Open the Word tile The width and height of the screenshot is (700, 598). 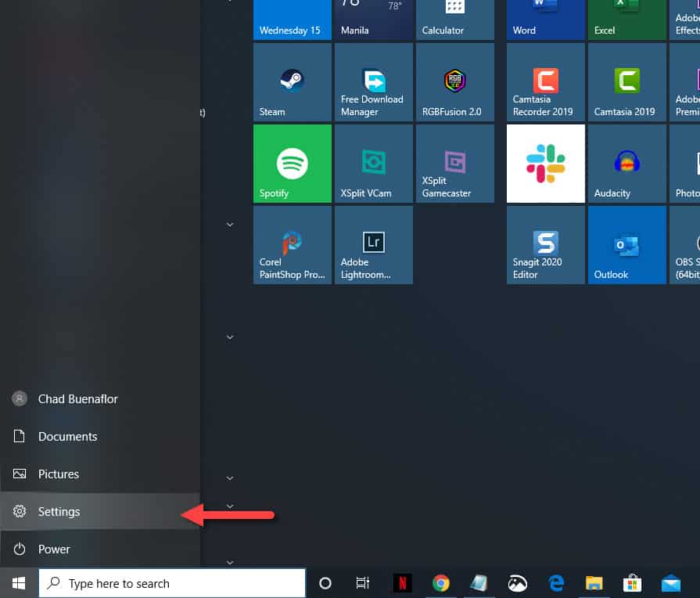pyautogui.click(x=546, y=20)
